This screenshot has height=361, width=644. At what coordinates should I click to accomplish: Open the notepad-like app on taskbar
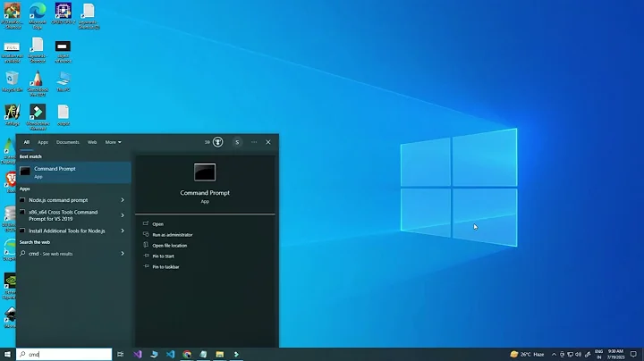pos(203,354)
